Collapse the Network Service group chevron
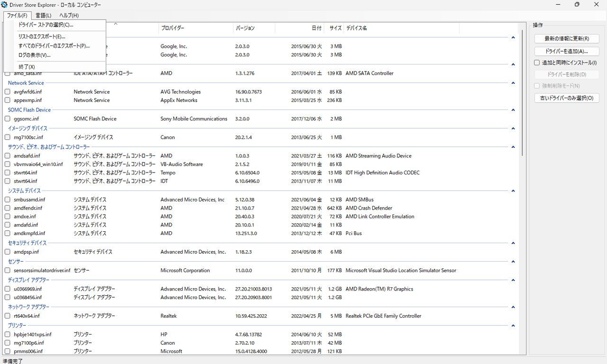The image size is (607, 364). (x=513, y=83)
